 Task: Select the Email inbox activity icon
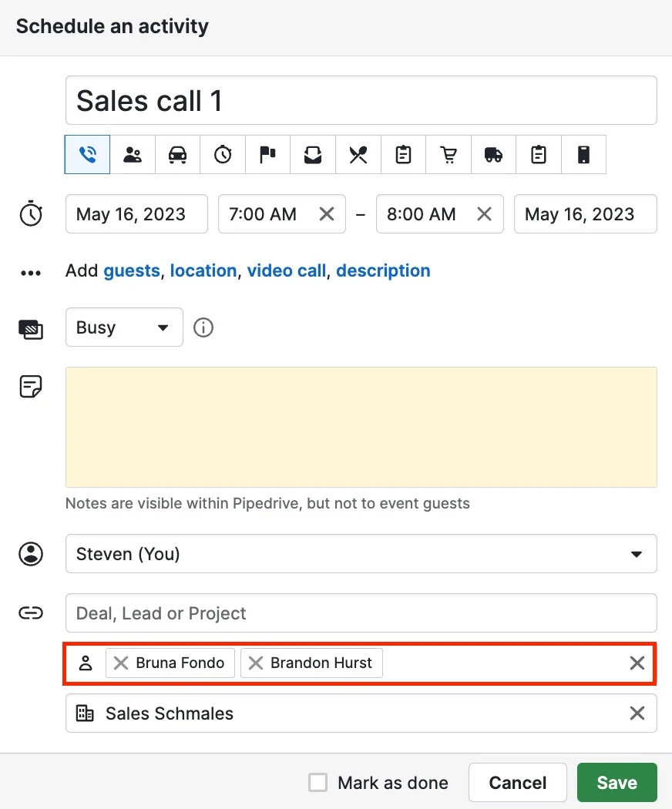pyautogui.click(x=313, y=154)
